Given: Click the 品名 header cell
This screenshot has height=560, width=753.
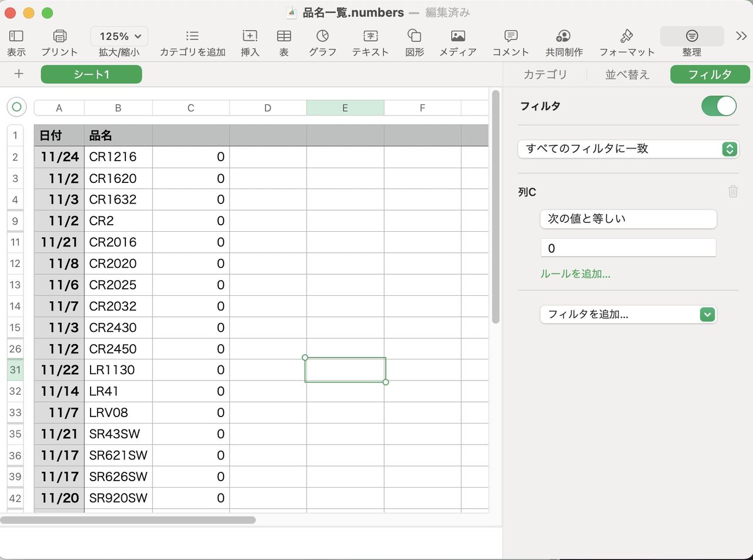Looking at the screenshot, I should 118,135.
